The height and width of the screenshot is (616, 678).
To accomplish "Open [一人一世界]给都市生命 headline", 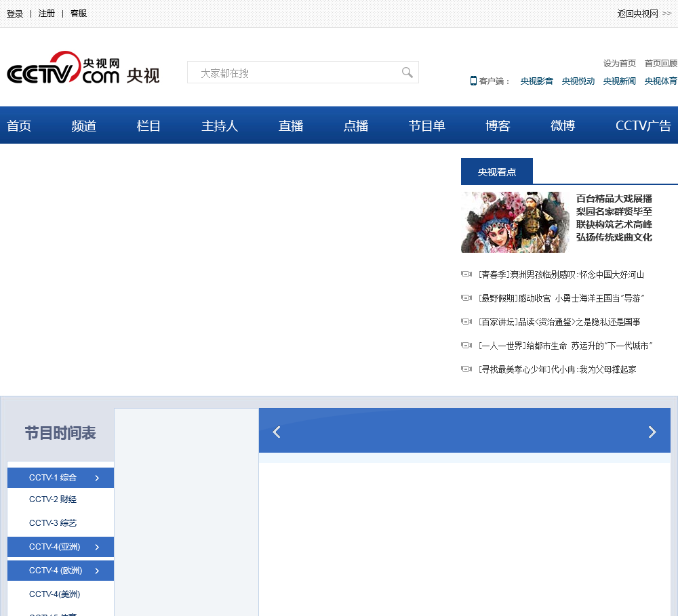I will pos(565,346).
